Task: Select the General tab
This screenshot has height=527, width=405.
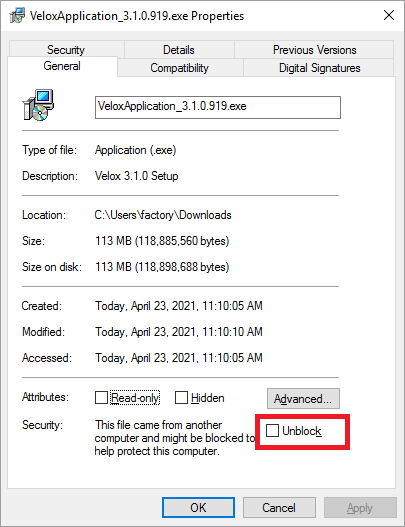Action: coord(62,66)
